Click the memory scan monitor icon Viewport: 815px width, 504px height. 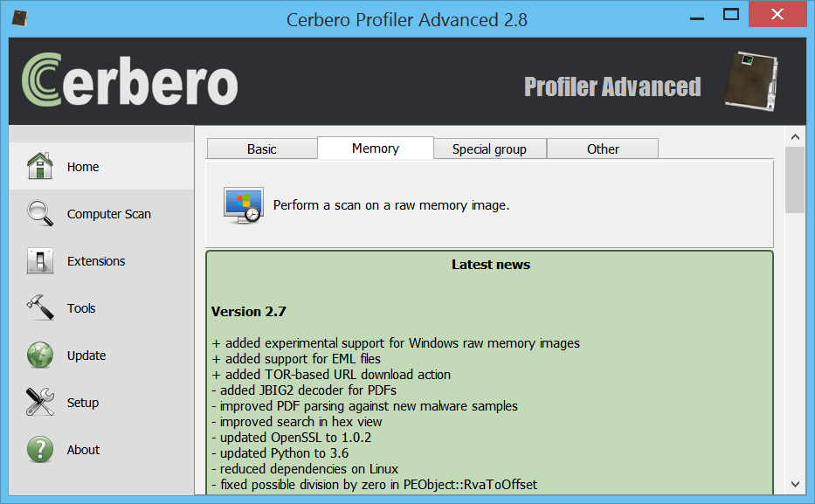(x=243, y=205)
